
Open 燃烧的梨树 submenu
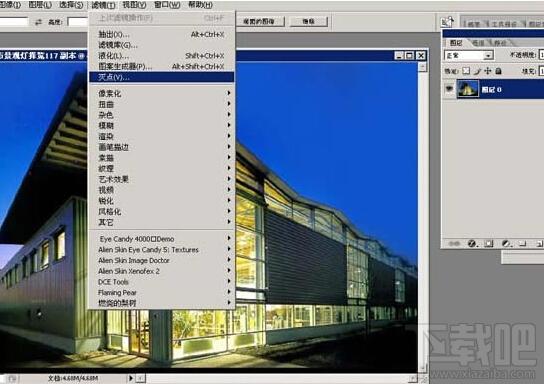coord(162,303)
